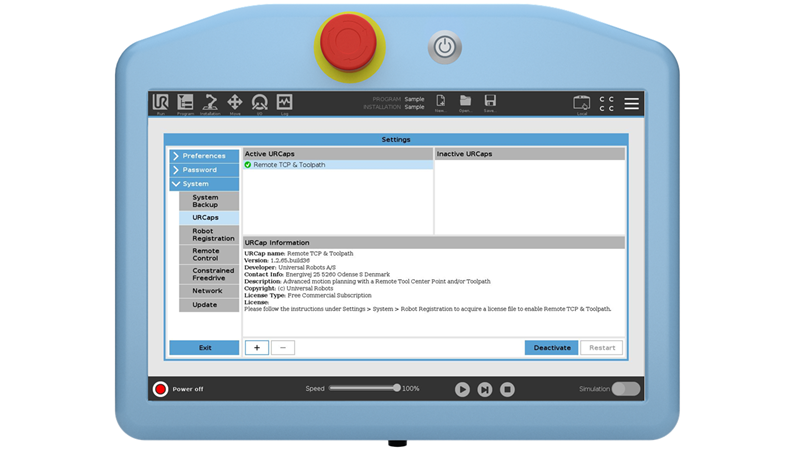Click the red Power off status indicator
The width and height of the screenshot is (800, 450).
pyautogui.click(x=160, y=389)
